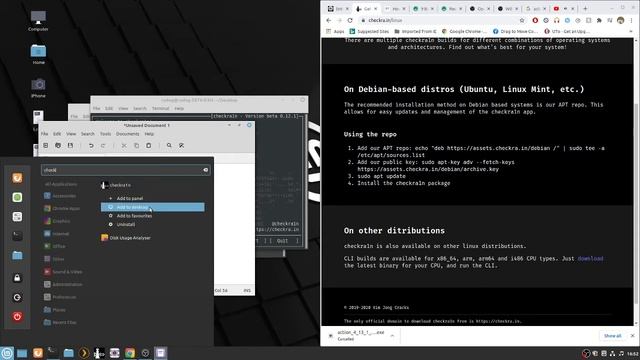Open the Computer desktop icon
Screen dimensions: 640x360
coord(38,20)
